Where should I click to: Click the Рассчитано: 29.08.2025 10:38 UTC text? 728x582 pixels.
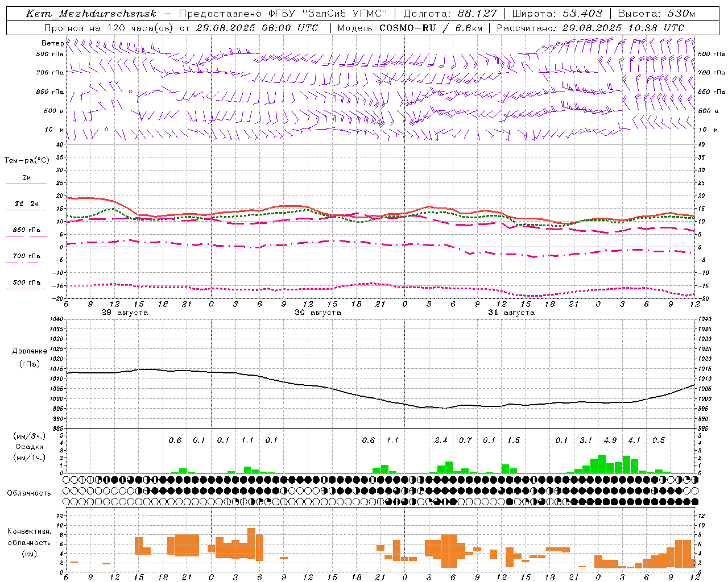[590, 27]
